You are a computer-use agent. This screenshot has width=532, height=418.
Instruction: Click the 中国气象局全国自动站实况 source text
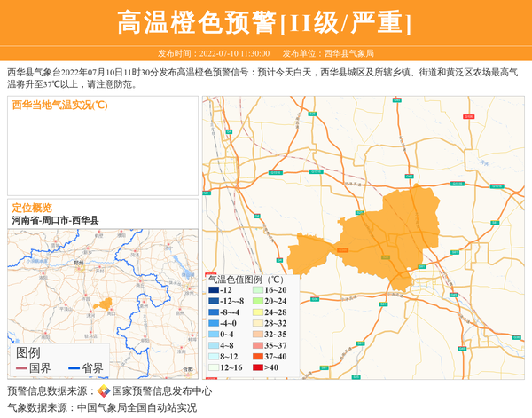click(137, 407)
